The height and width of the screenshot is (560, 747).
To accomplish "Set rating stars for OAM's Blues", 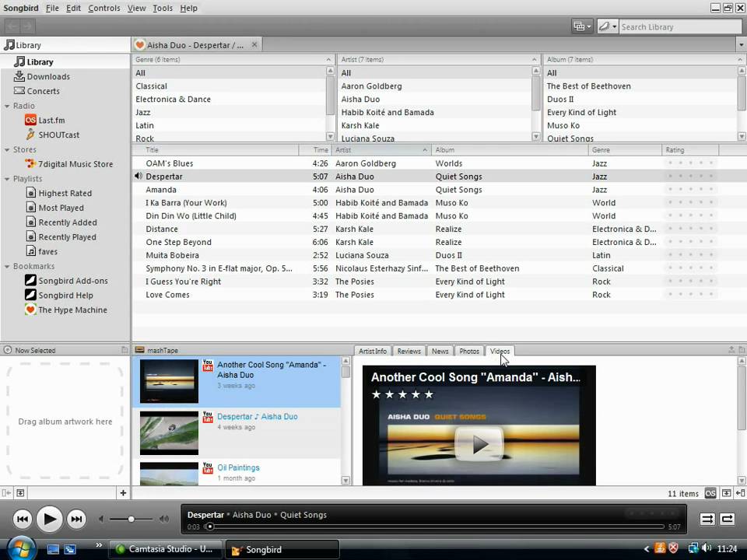I will pos(690,163).
